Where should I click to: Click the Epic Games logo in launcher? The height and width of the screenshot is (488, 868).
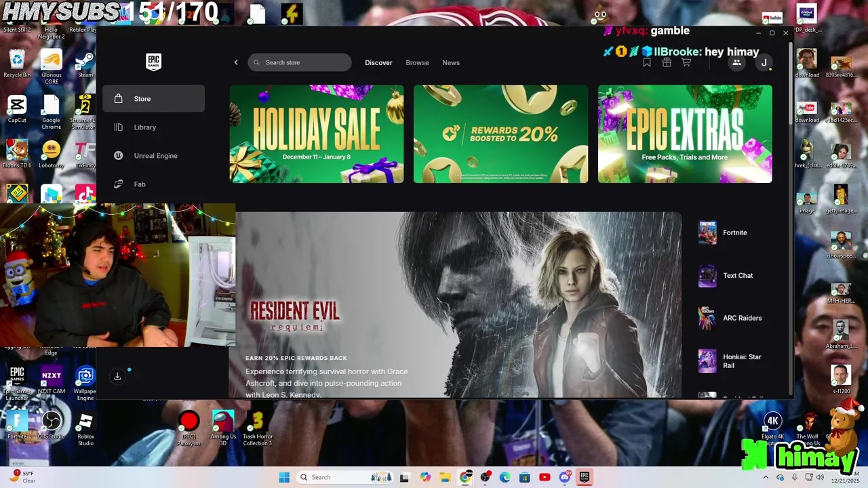pos(154,62)
